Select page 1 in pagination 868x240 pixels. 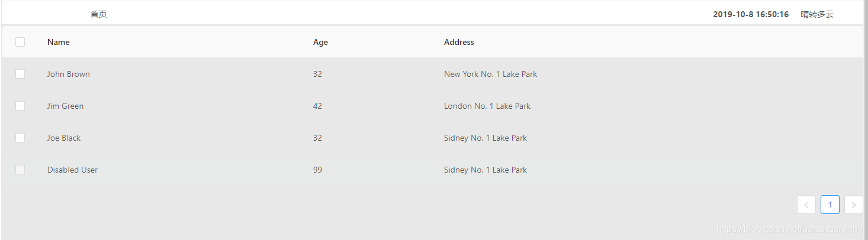[830, 205]
